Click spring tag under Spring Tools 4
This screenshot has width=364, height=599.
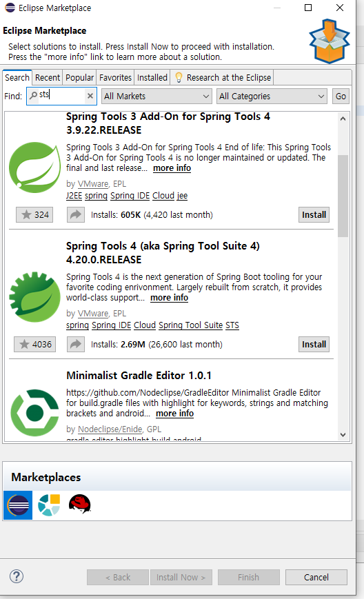[77, 325]
